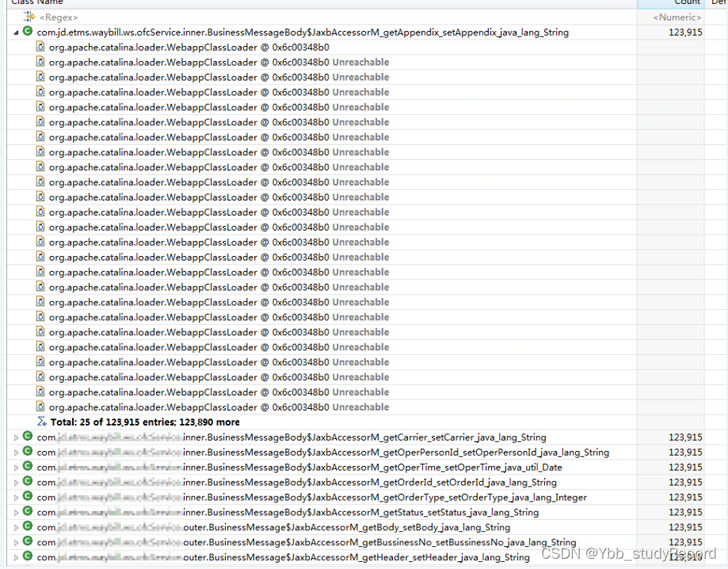The image size is (728, 569).
Task: Select the getHeader_setHeader_java_lang_String class name
Action: 284,557
